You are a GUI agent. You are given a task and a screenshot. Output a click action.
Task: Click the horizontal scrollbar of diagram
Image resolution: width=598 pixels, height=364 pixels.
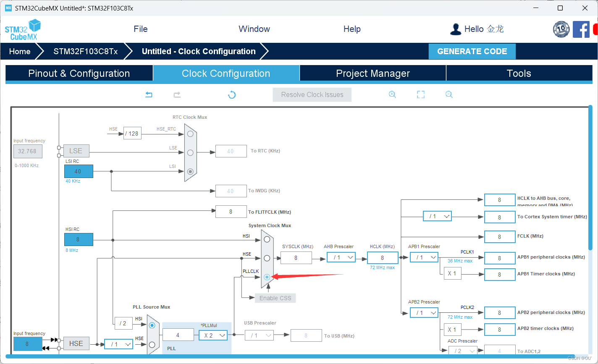pyautogui.click(x=289, y=357)
